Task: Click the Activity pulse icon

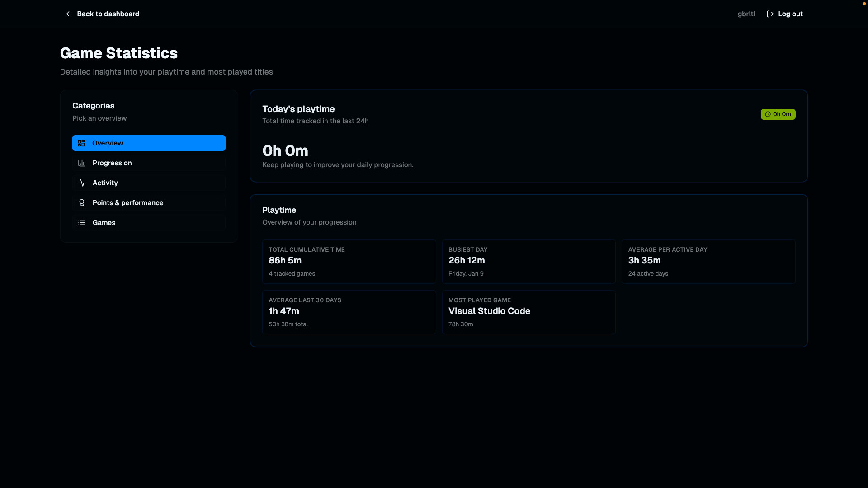Action: click(81, 183)
